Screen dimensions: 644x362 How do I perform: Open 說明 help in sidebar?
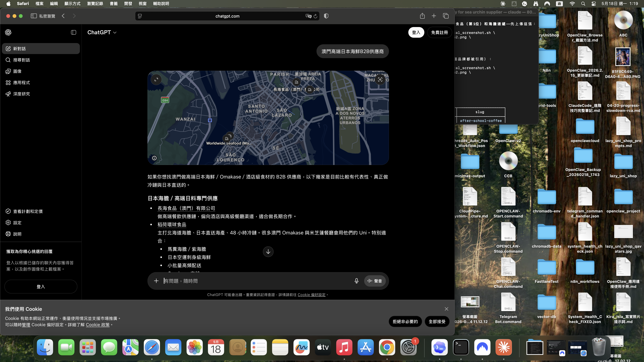pos(41,234)
